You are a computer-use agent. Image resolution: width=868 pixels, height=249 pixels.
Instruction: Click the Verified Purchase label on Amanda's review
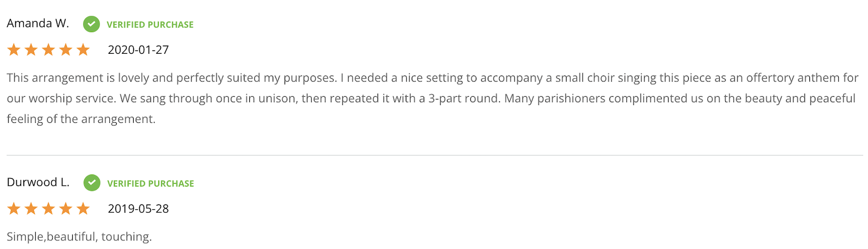pos(150,24)
